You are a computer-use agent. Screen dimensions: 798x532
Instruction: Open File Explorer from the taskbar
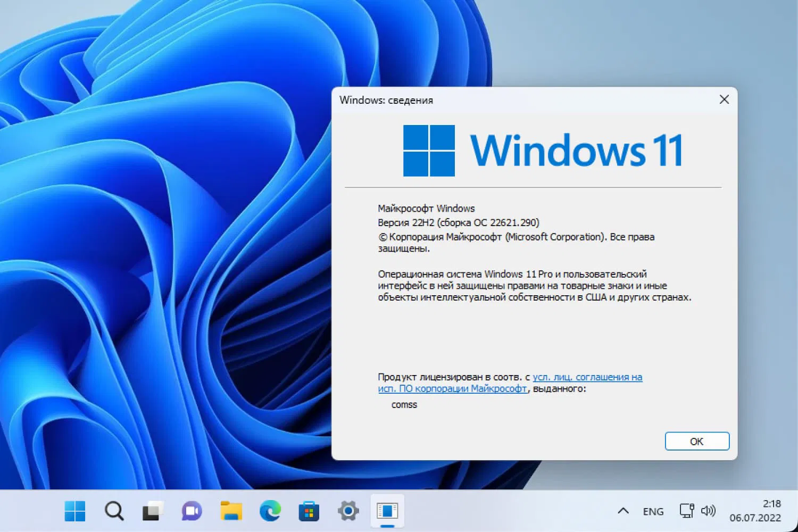tap(230, 511)
